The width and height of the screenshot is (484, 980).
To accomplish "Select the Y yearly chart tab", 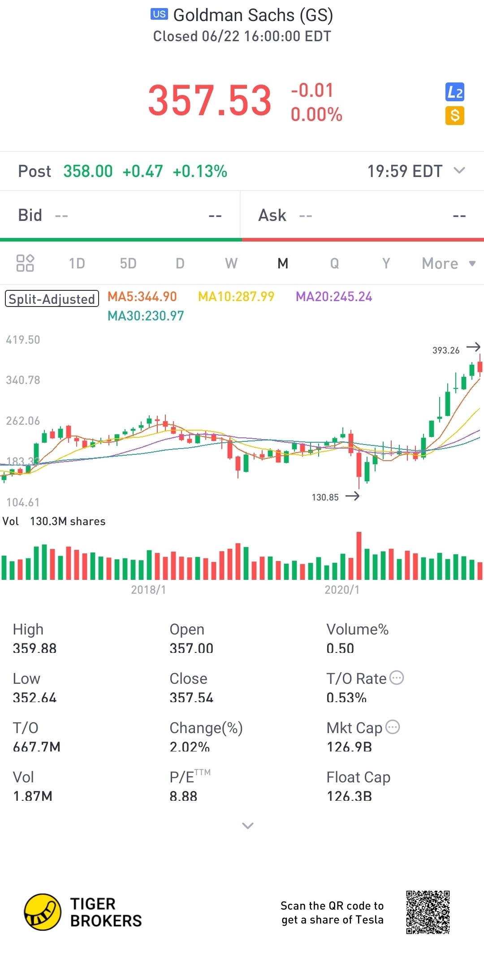I will click(386, 263).
